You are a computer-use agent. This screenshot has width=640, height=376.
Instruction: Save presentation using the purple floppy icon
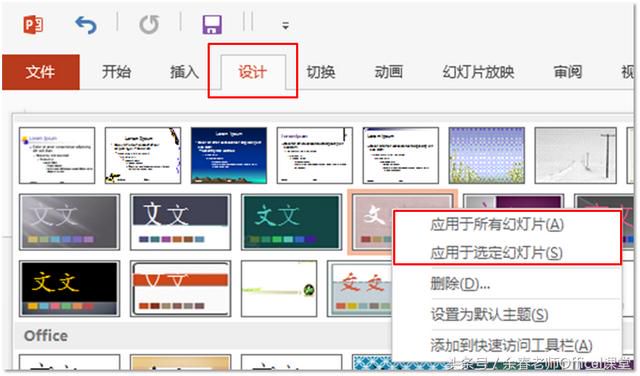212,24
